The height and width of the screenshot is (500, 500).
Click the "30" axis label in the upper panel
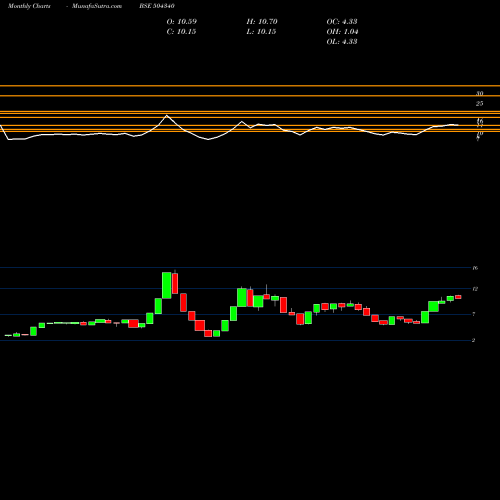coord(479,93)
